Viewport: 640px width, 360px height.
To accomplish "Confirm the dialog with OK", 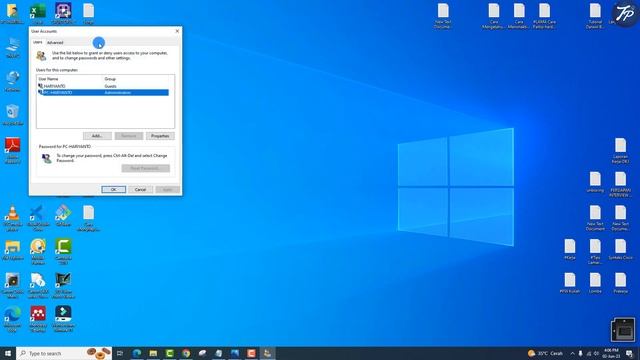I will coord(113,190).
